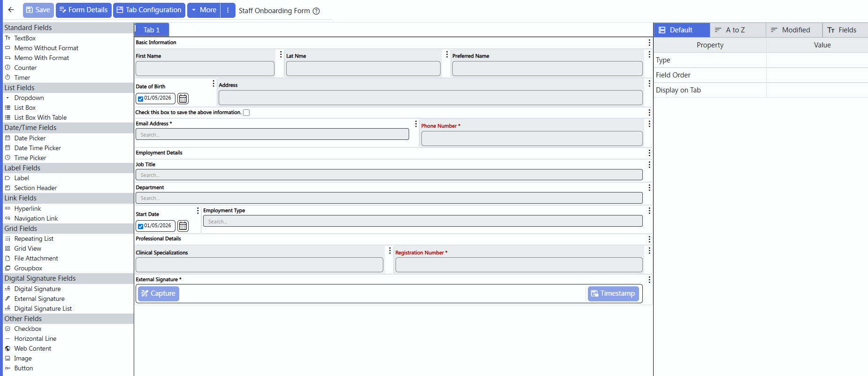Switch to Tab 1
The image size is (868, 376).
coord(152,30)
